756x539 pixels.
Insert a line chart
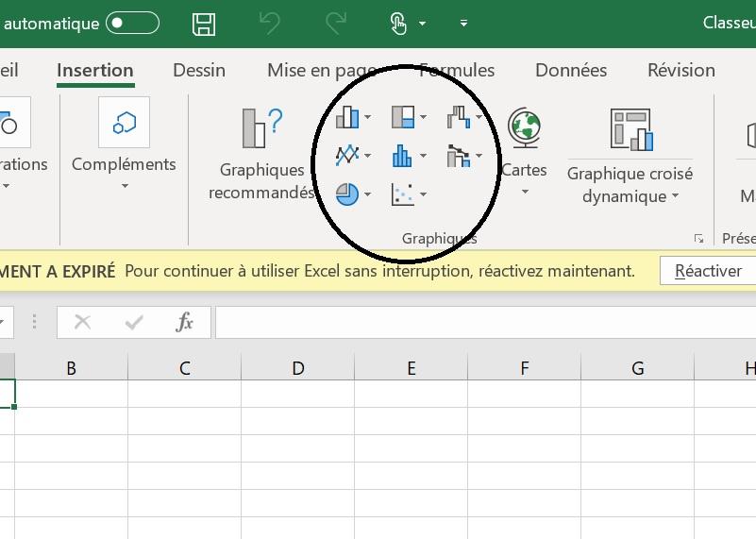pyautogui.click(x=347, y=155)
